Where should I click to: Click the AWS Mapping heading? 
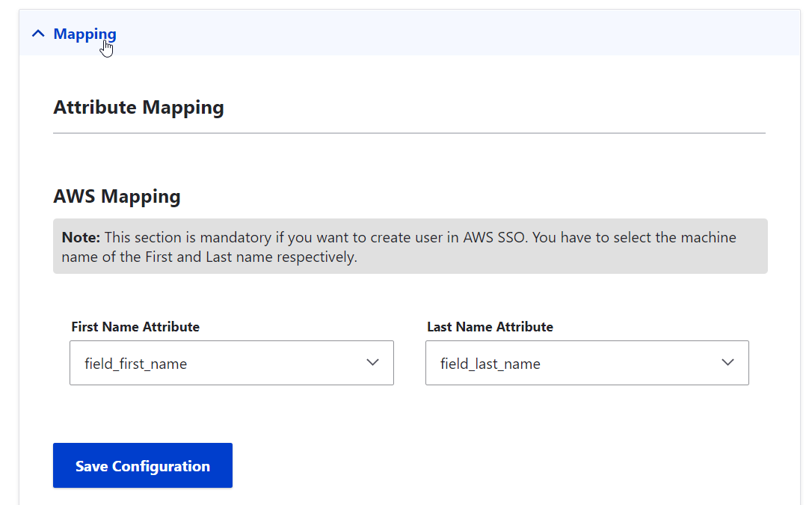pos(117,196)
